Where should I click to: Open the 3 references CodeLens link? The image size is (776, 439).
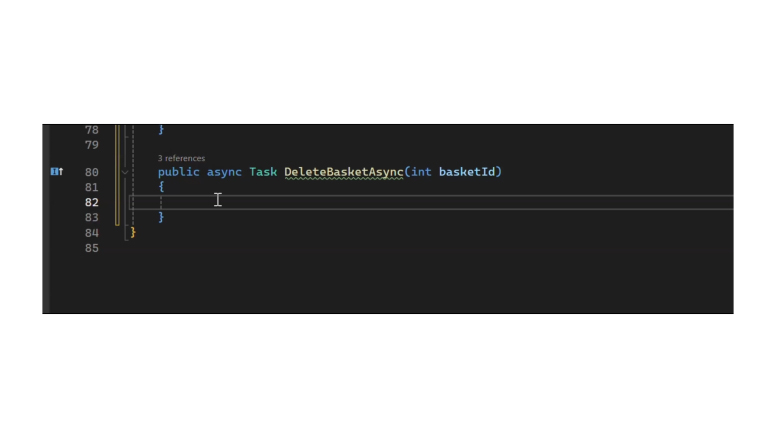[181, 158]
